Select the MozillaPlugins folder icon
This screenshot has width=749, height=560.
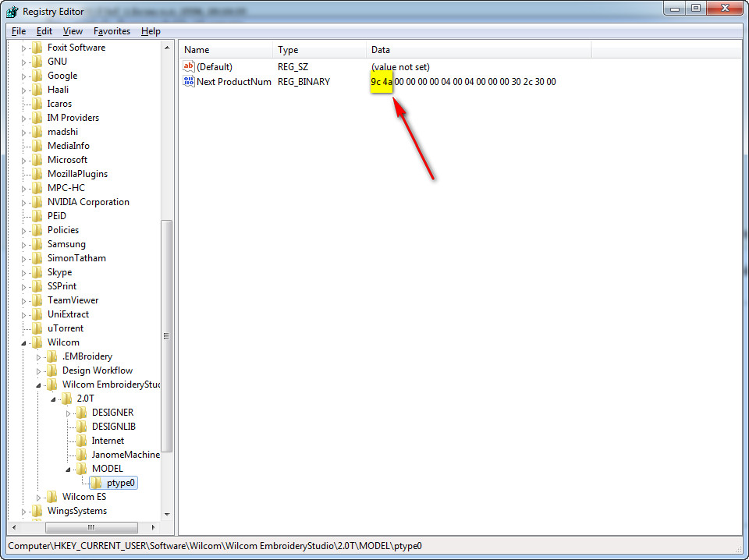37,174
